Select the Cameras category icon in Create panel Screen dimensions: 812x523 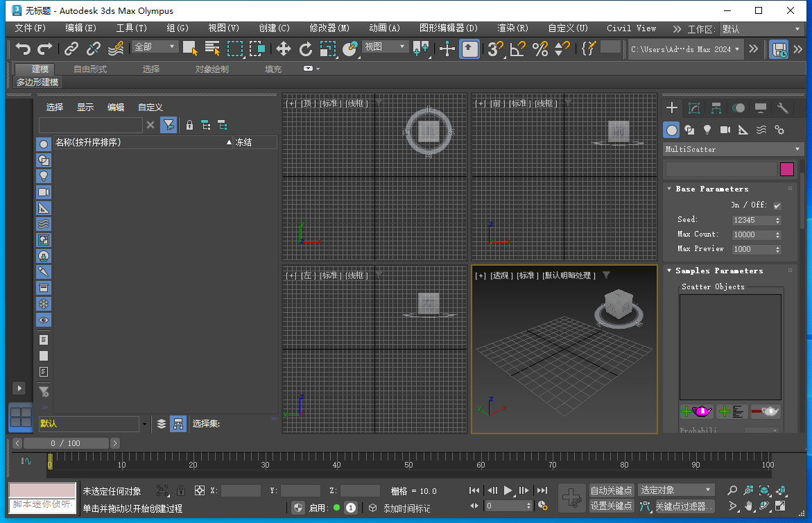click(725, 130)
